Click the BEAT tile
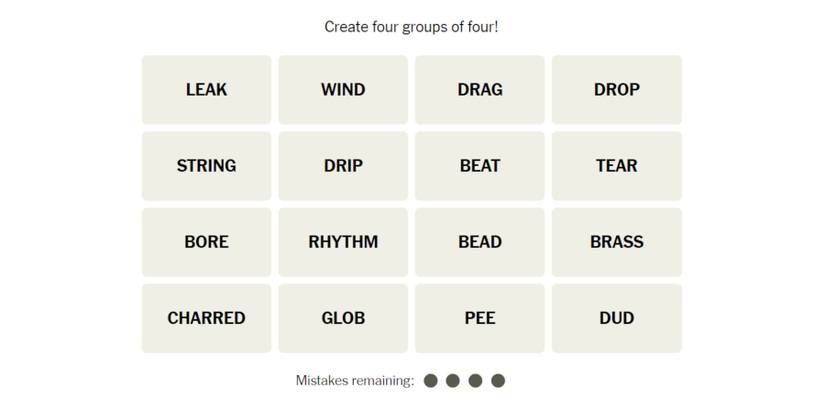The height and width of the screenshot is (413, 825). [x=480, y=166]
